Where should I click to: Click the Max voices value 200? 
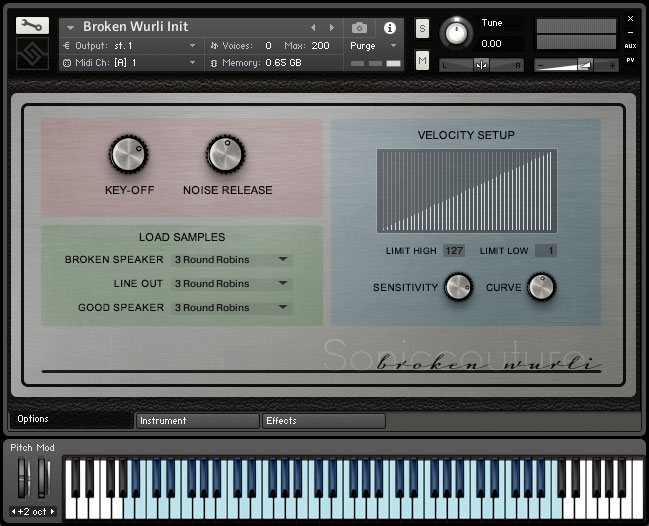(x=320, y=46)
